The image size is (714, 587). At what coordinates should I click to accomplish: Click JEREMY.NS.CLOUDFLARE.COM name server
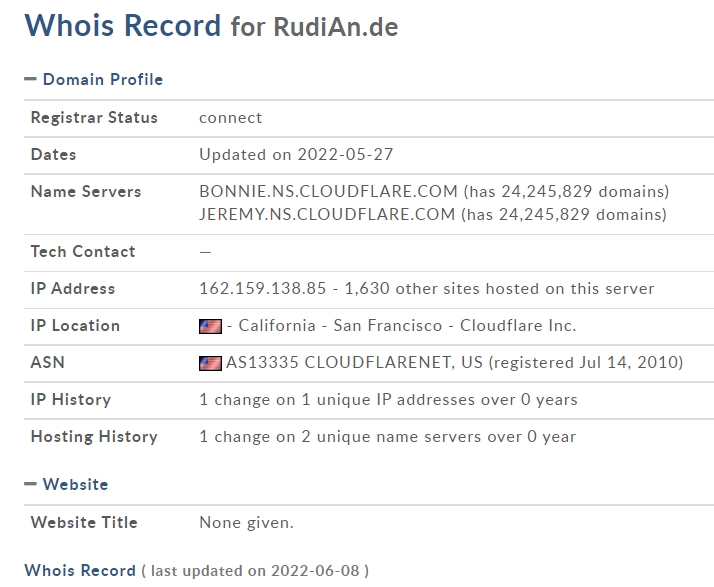pos(327,214)
